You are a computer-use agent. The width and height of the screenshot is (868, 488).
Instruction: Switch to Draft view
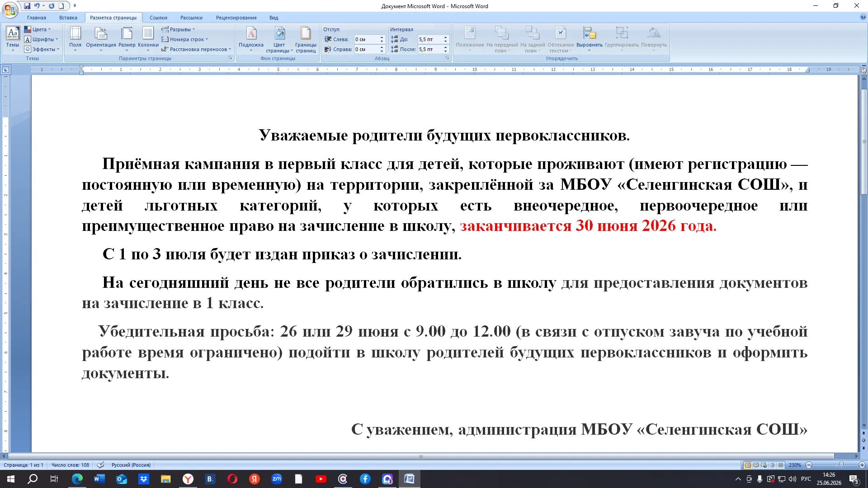point(780,465)
